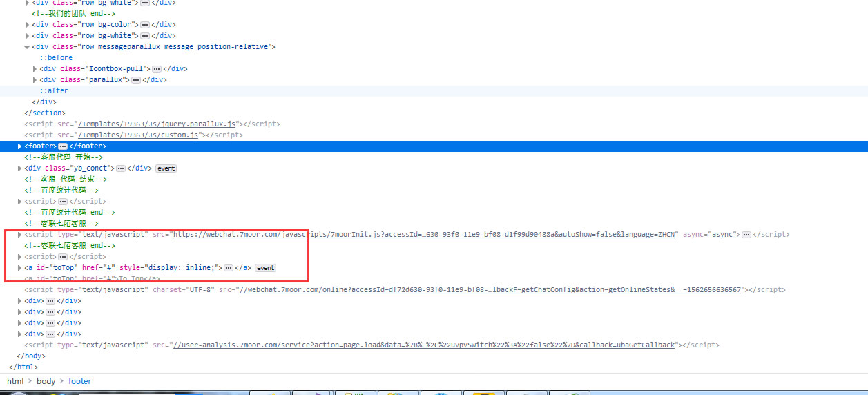The width and height of the screenshot is (868, 395).
Task: Click the charset="UTF-8" attribute text
Action: [184, 290]
